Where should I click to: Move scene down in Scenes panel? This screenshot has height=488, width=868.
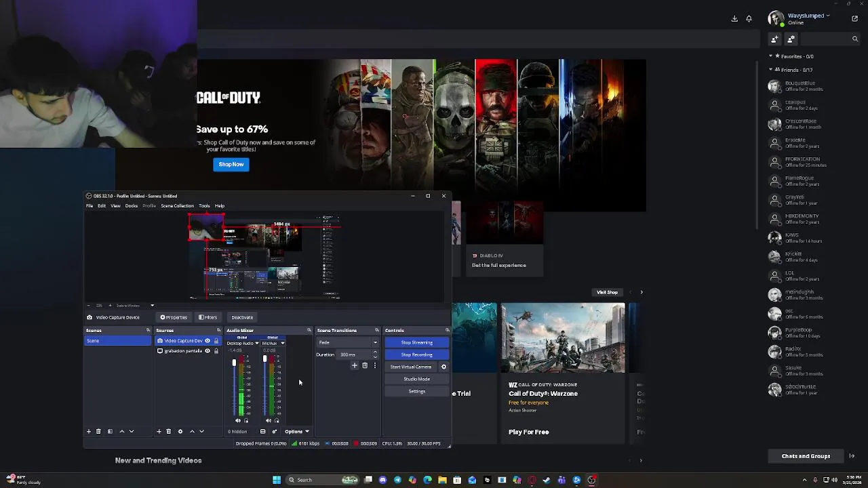[132, 431]
